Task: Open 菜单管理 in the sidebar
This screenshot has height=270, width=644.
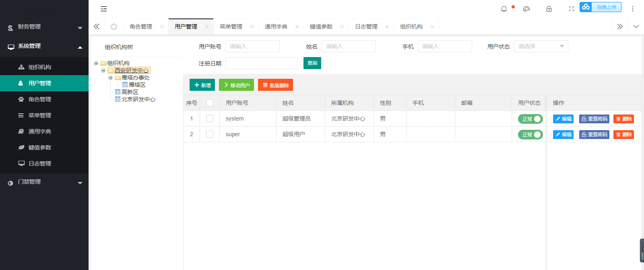Action: [39, 115]
